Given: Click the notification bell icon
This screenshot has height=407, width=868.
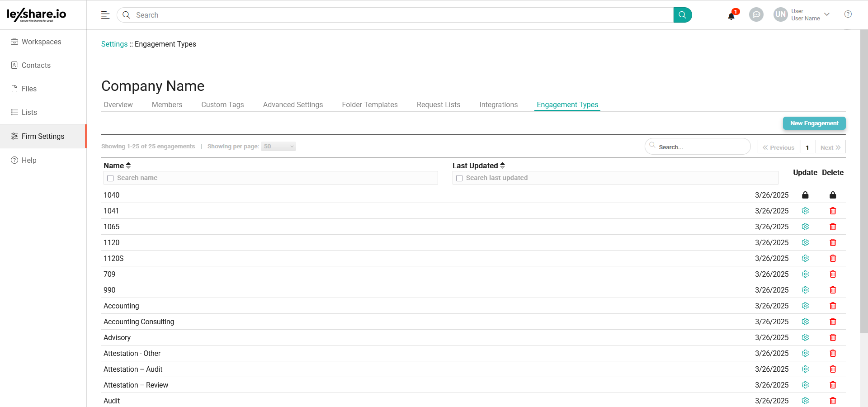Looking at the screenshot, I should (x=731, y=16).
